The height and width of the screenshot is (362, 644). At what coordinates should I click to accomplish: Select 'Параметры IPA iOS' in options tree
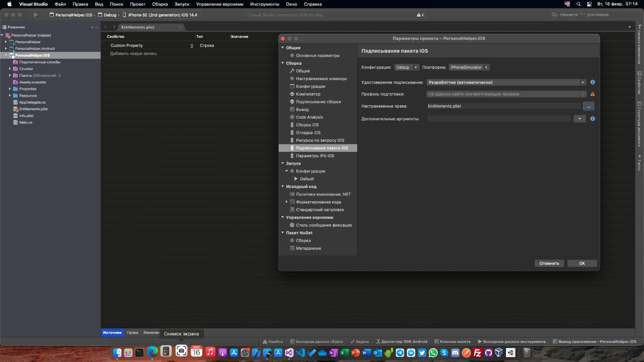click(x=315, y=156)
